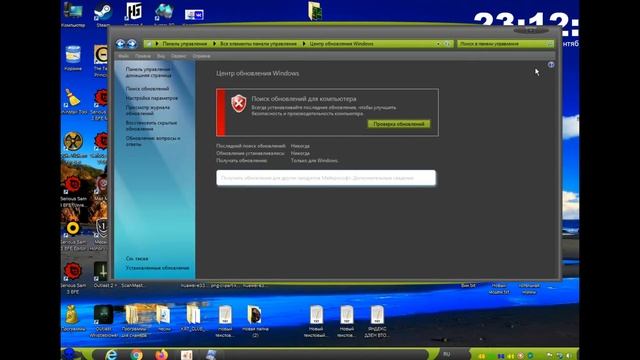Image resolution: width=640 pixels, height=360 pixels.
Task: Click the Центр обновления Windows breadcrumb
Action: pos(341,44)
